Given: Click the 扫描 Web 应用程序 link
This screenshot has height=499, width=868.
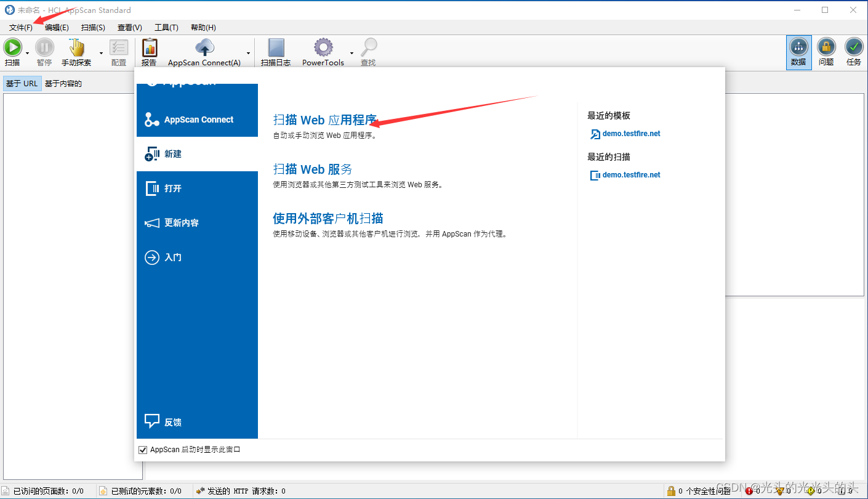Looking at the screenshot, I should coord(325,120).
